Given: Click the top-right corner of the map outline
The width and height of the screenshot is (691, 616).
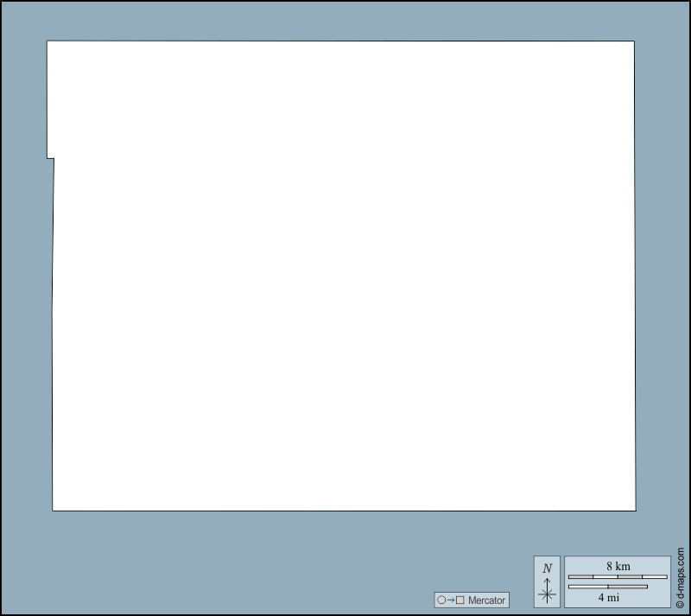Looking at the screenshot, I should click(x=634, y=41).
